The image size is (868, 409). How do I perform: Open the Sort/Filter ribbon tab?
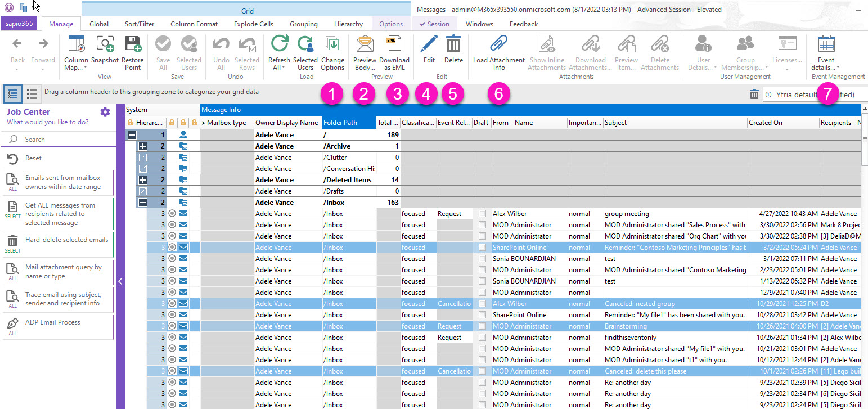click(x=139, y=24)
